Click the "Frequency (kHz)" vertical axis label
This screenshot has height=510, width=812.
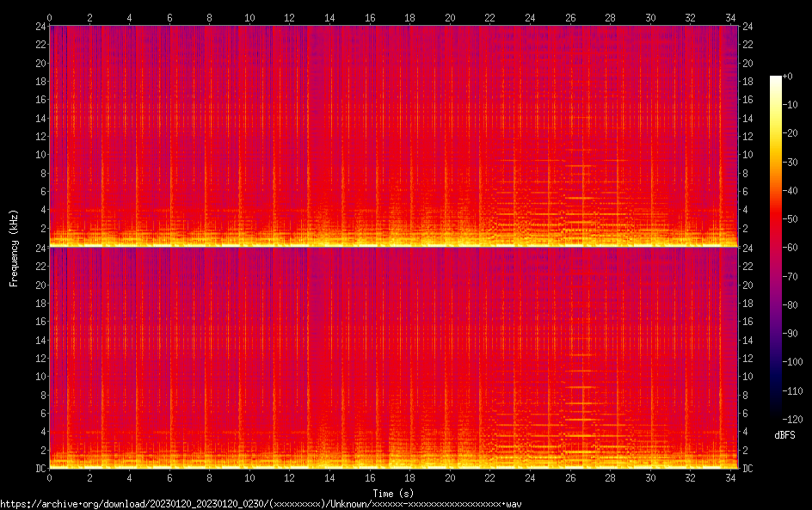point(14,247)
